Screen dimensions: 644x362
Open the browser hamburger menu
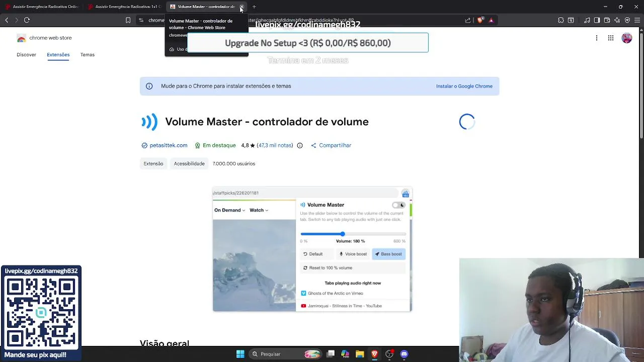[637, 20]
